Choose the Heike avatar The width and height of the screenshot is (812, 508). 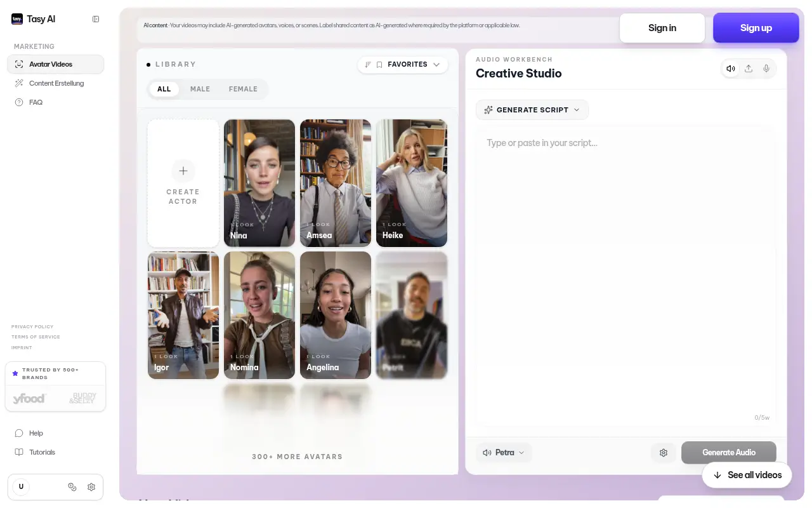coord(412,184)
